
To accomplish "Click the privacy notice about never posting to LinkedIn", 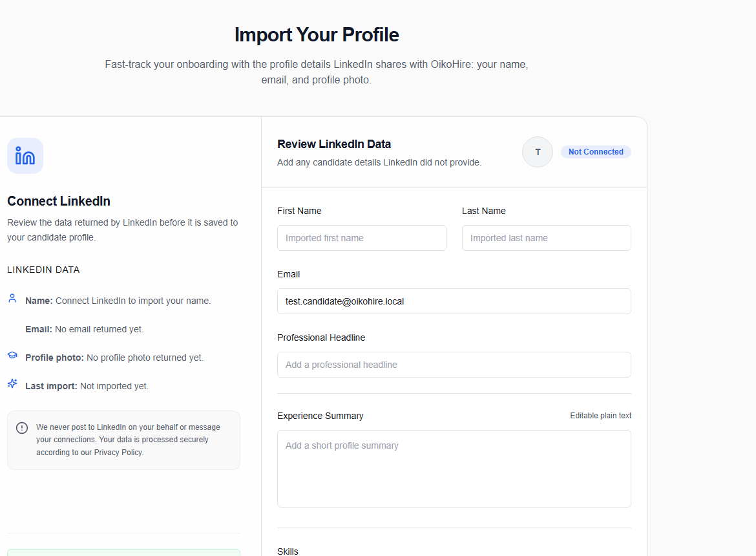I will tap(123, 440).
